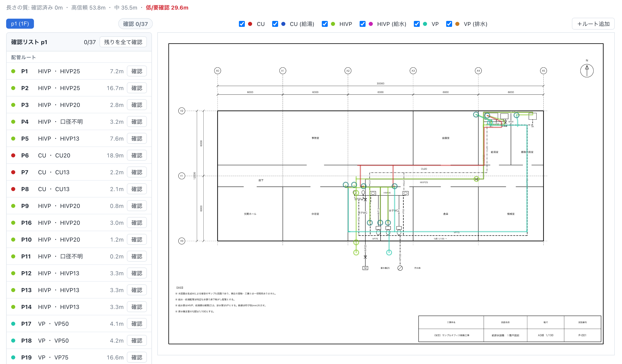Click the north arrow compass symbol
The width and height of the screenshot is (622, 364).
[587, 71]
